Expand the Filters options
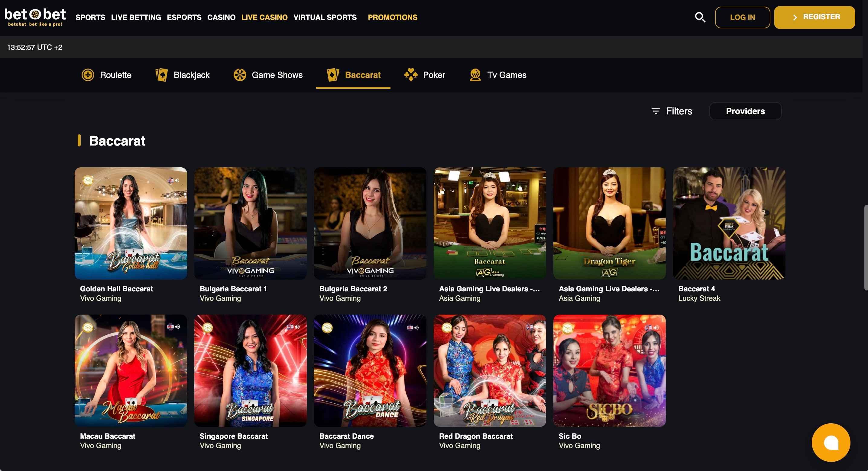868x471 pixels. 672,111
